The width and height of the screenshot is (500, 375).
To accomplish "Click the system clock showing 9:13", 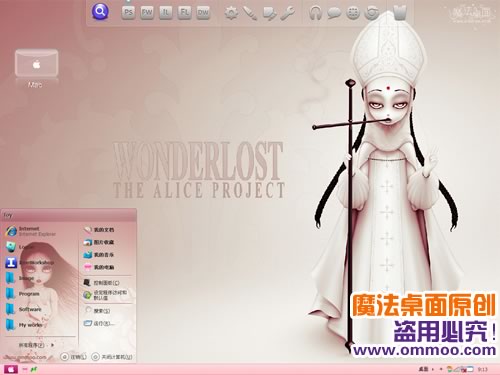I will [483, 369].
